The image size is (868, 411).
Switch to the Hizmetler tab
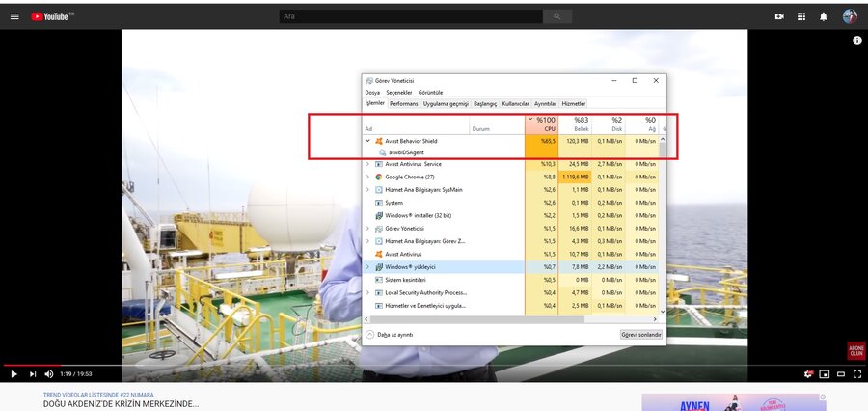574,103
